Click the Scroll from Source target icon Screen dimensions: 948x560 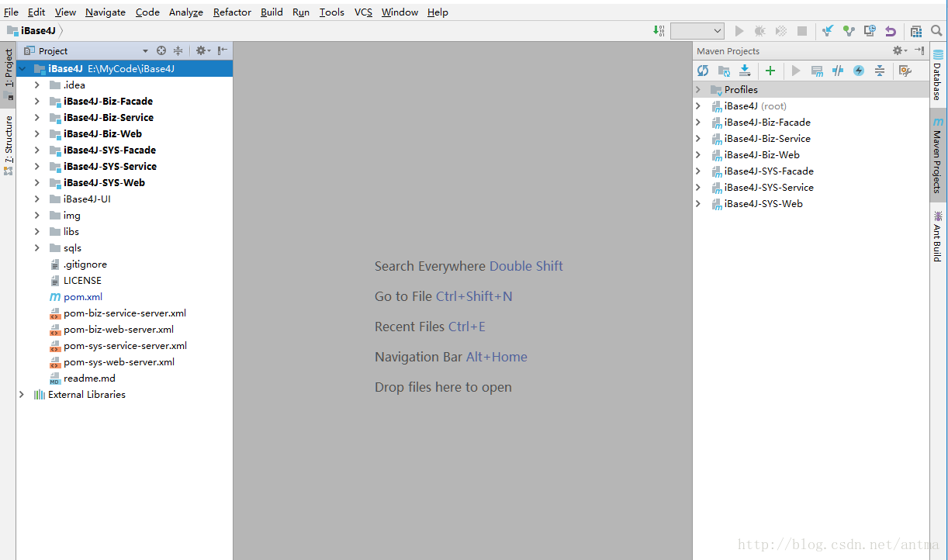point(161,50)
